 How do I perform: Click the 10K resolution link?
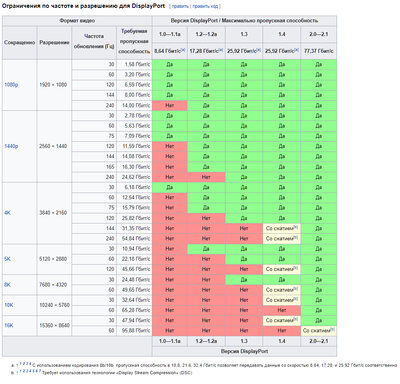point(9,305)
